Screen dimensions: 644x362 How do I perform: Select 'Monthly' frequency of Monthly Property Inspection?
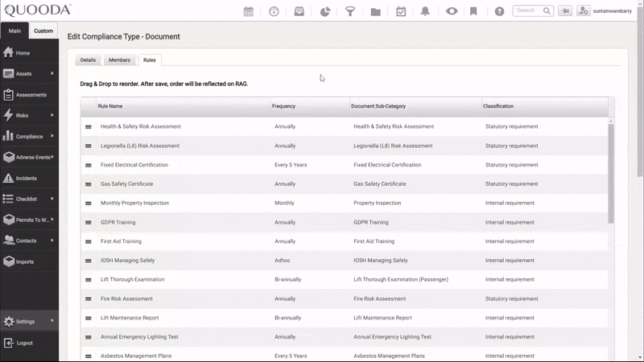284,203
